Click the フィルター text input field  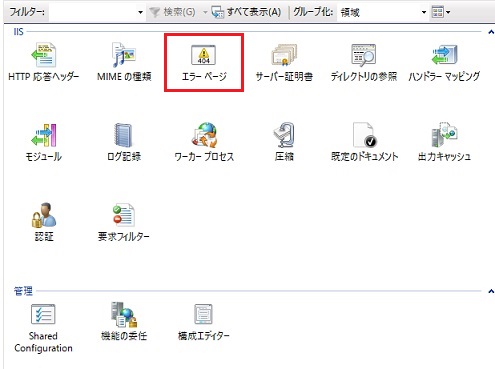tap(93, 12)
